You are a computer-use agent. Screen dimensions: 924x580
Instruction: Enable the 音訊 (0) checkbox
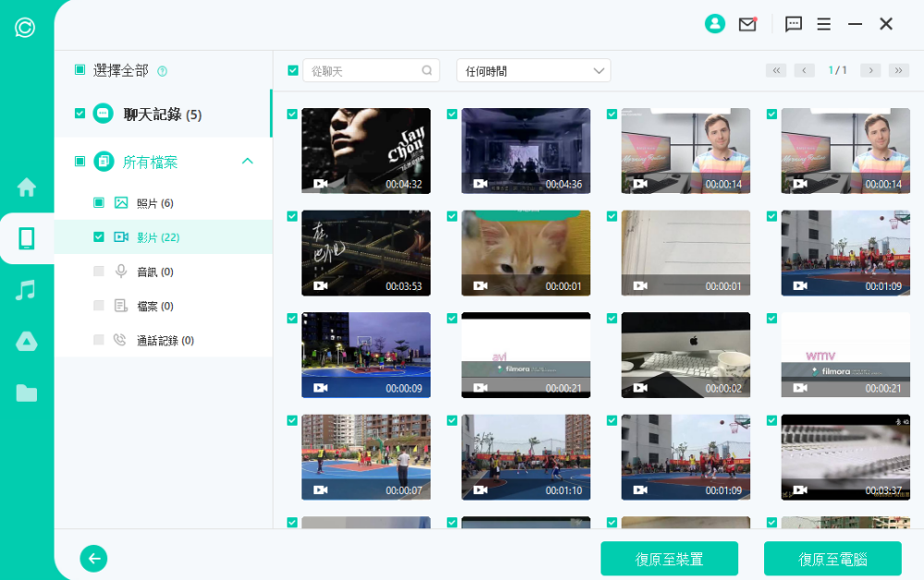(99, 272)
